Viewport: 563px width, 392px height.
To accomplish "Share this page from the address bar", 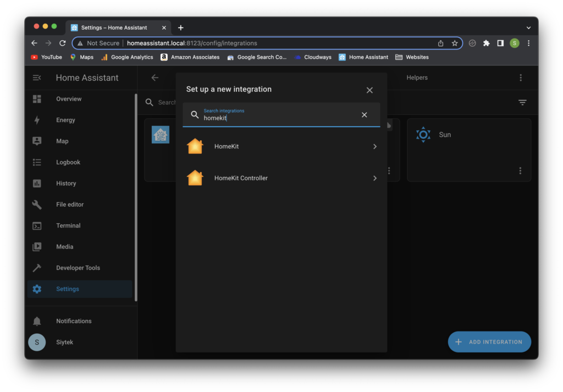I will [x=440, y=43].
